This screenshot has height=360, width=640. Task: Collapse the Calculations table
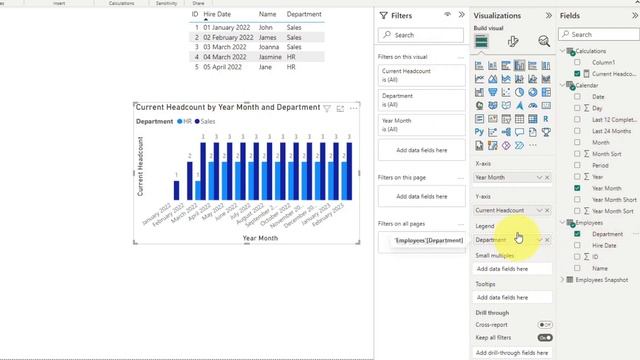click(x=562, y=51)
